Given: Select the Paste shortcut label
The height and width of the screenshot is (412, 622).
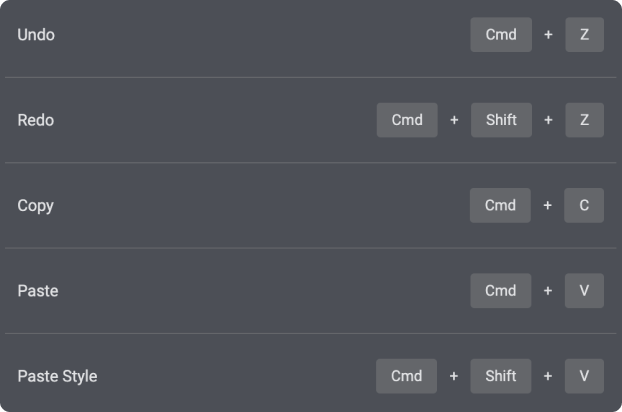Looking at the screenshot, I should (38, 291).
